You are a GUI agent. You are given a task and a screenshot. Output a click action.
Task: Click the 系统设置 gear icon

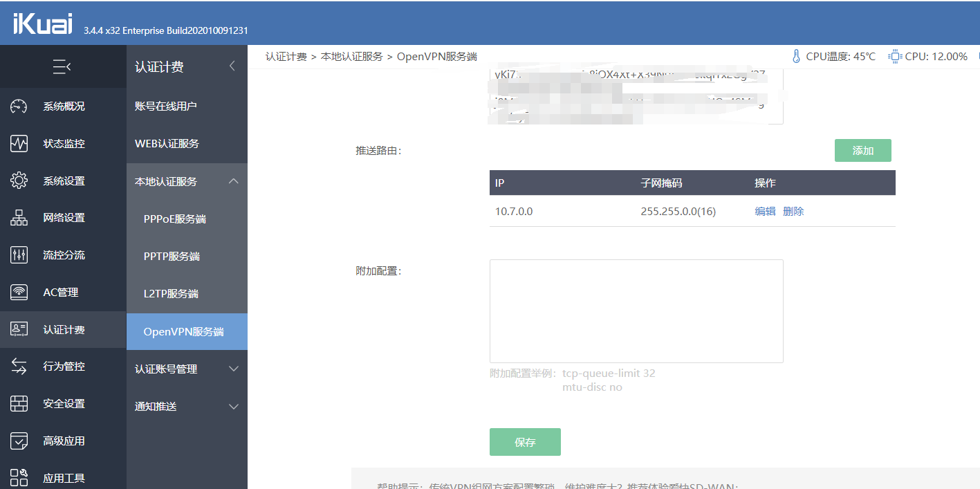(19, 181)
